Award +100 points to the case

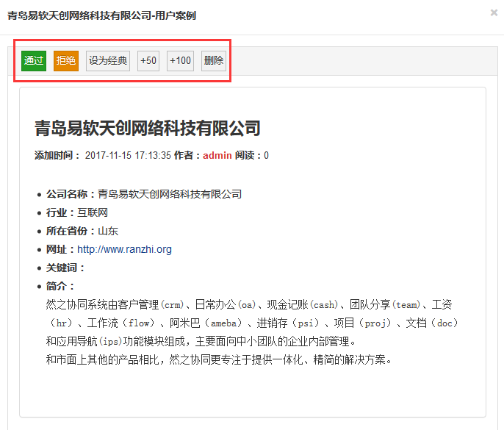coord(180,61)
